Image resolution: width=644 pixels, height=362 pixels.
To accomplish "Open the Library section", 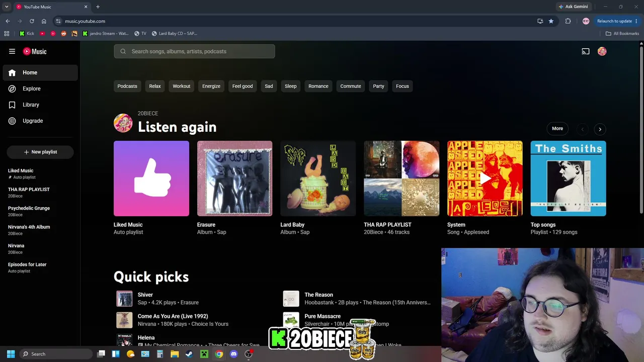I will (40, 105).
